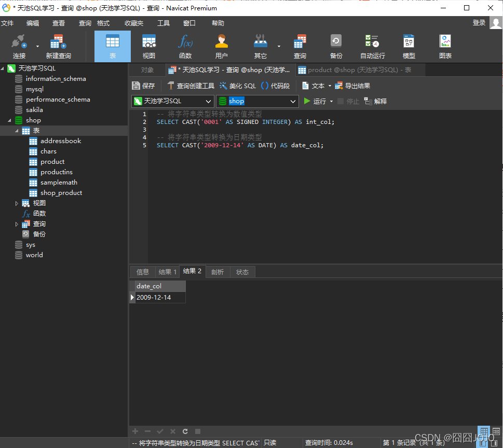Select the 表 tables toolbar button

(113, 47)
